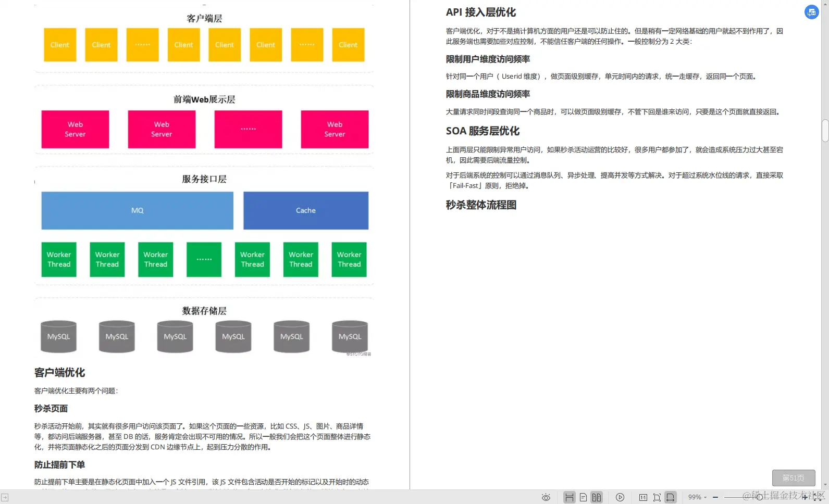Click the diagram title 客户端层

tap(204, 19)
